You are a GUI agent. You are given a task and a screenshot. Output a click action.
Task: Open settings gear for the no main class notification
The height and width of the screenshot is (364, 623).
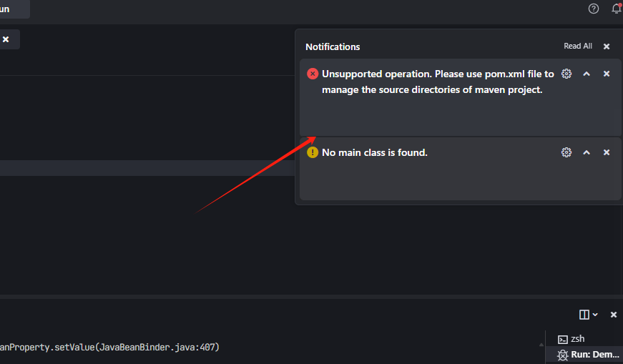(x=566, y=152)
